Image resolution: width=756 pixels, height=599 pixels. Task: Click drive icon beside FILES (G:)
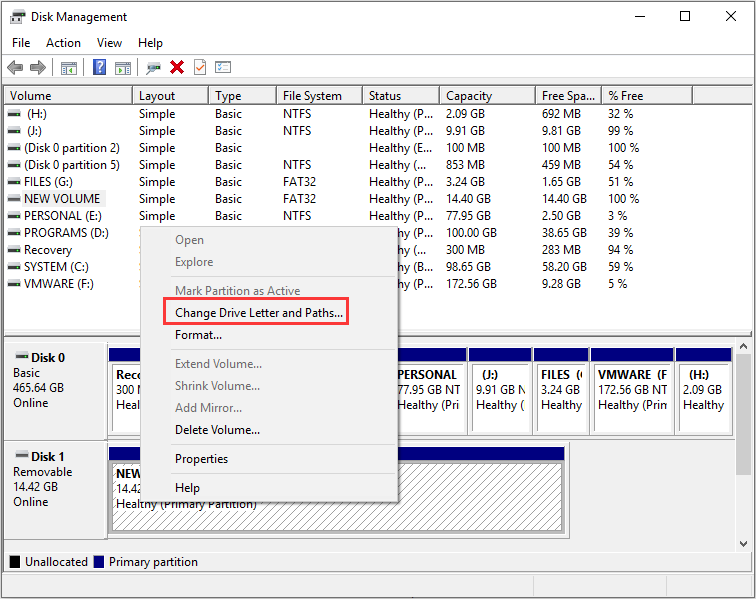(14, 182)
